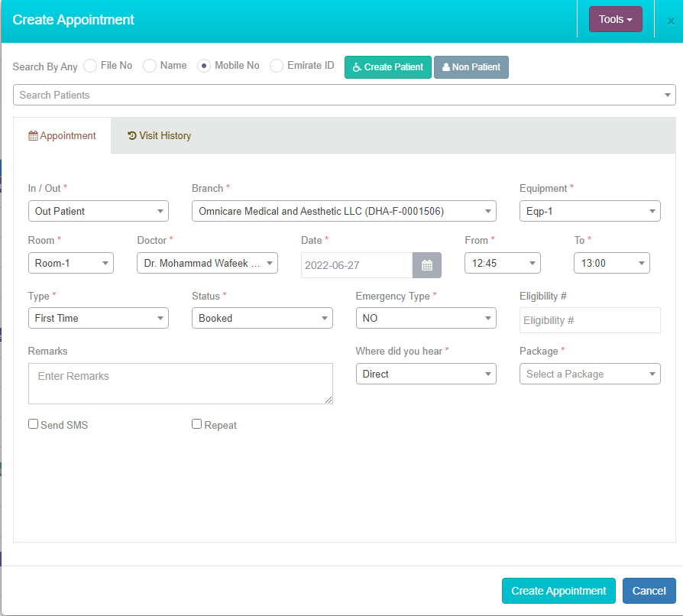The image size is (683, 616).
Task: Select the Mobile No search option
Action: [x=203, y=66]
